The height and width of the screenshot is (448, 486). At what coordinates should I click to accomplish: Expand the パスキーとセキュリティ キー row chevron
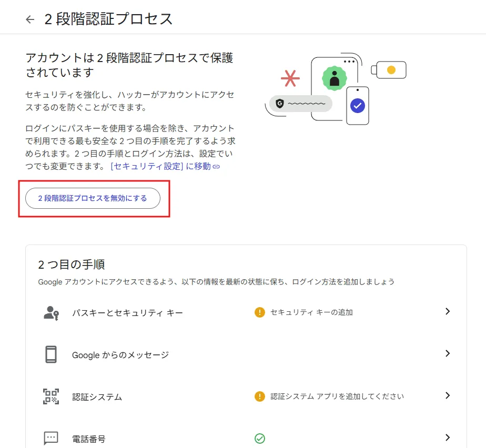[448, 311]
